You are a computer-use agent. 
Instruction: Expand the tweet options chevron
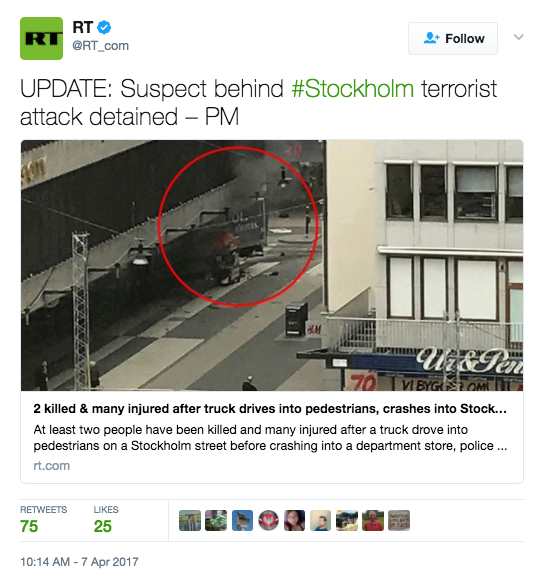[x=519, y=37]
